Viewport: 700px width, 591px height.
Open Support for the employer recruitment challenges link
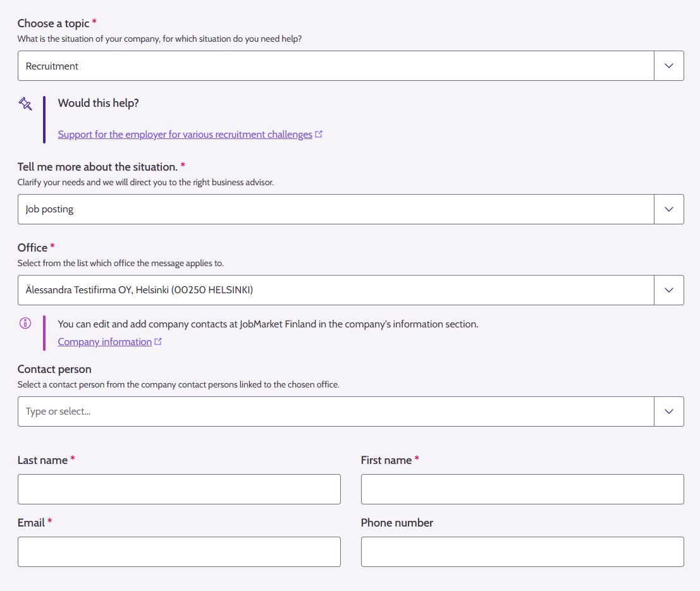(185, 135)
